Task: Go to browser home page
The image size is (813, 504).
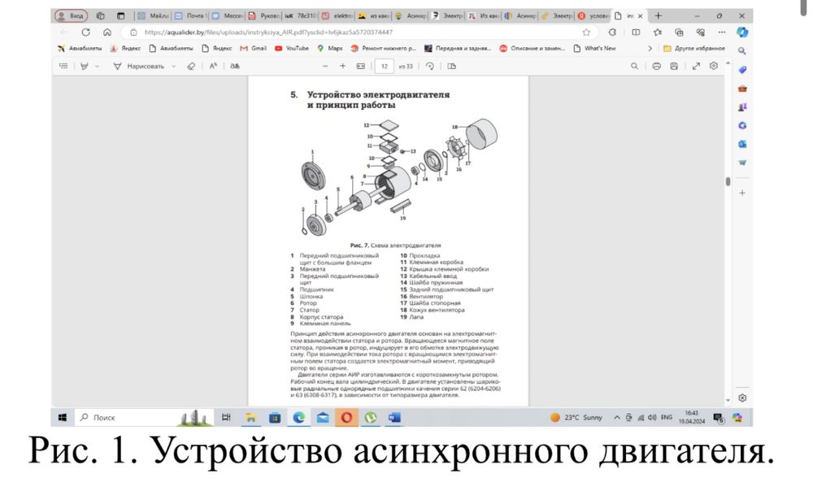Action: [107, 33]
